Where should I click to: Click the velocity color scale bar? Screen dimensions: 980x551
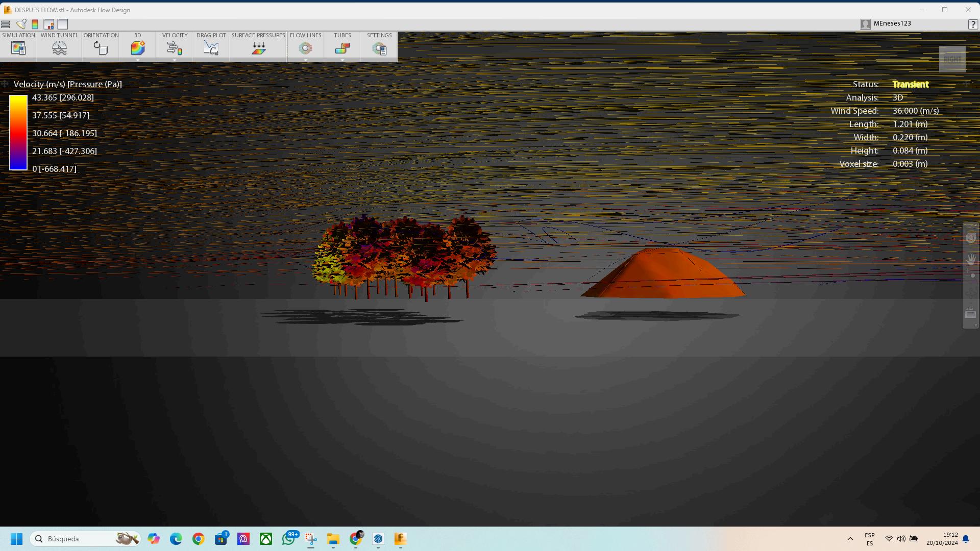(x=18, y=133)
